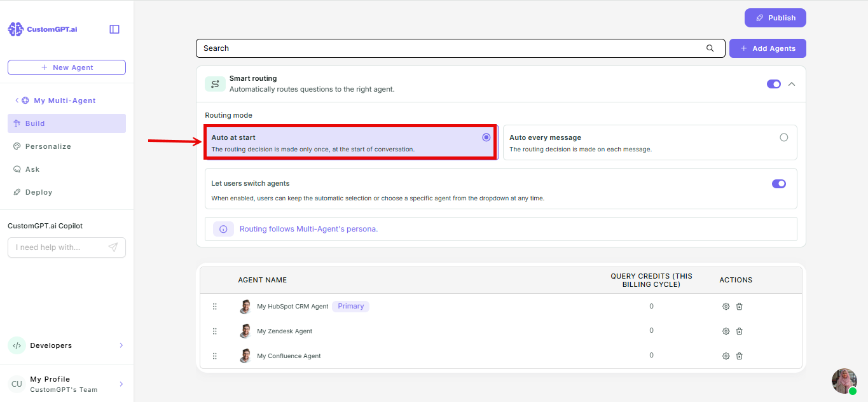The image size is (868, 402).
Task: Click the avatar of My HubSpot CRM Agent
Action: (x=245, y=307)
